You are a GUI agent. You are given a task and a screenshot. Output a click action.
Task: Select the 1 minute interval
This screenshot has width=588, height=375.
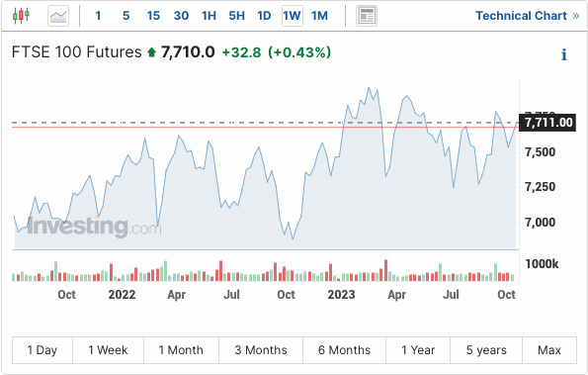(x=98, y=16)
